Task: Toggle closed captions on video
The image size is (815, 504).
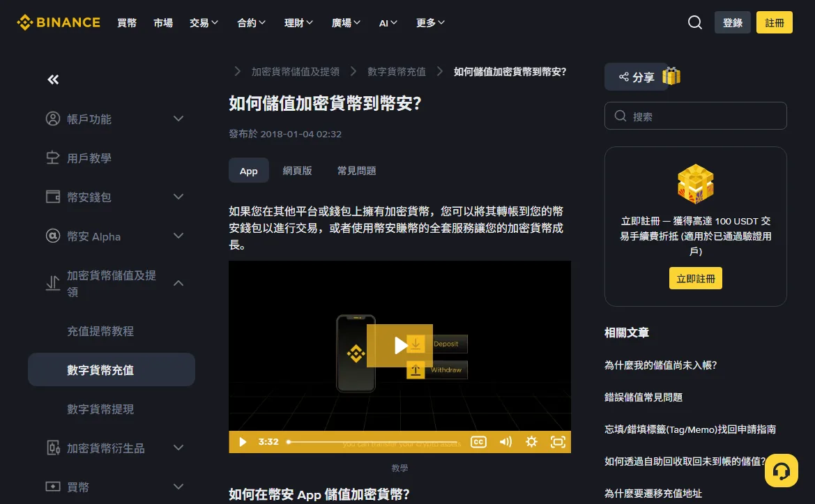Action: click(x=478, y=442)
